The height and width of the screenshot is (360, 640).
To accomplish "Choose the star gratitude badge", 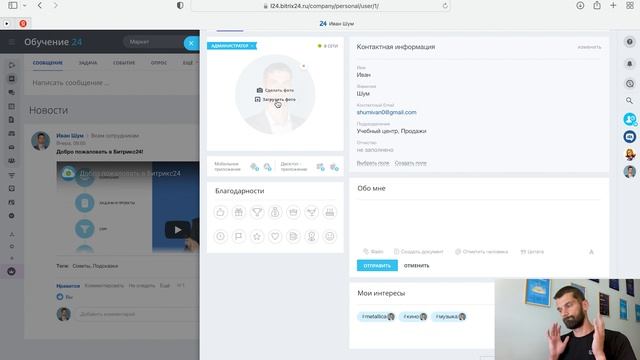I will tap(257, 236).
